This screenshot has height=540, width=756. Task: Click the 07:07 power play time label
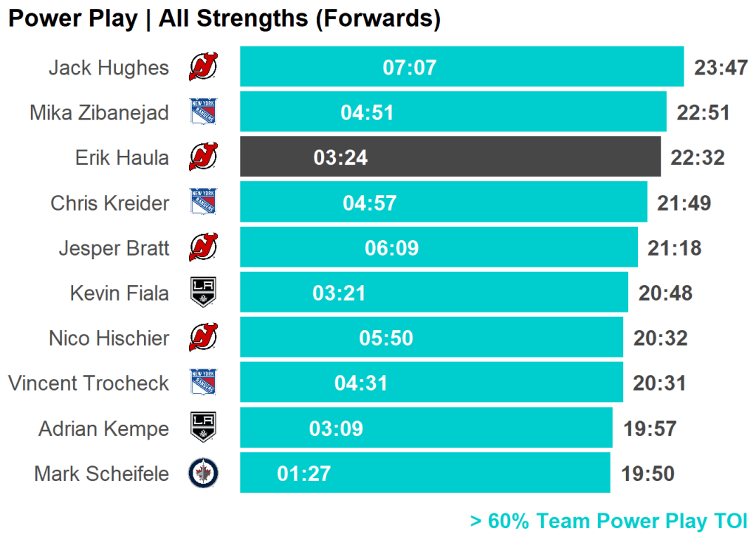point(410,68)
